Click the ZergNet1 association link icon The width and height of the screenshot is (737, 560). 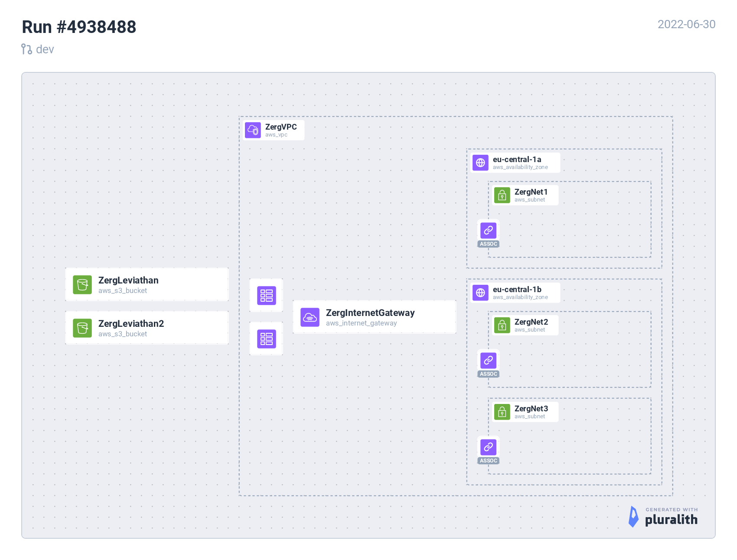click(488, 231)
